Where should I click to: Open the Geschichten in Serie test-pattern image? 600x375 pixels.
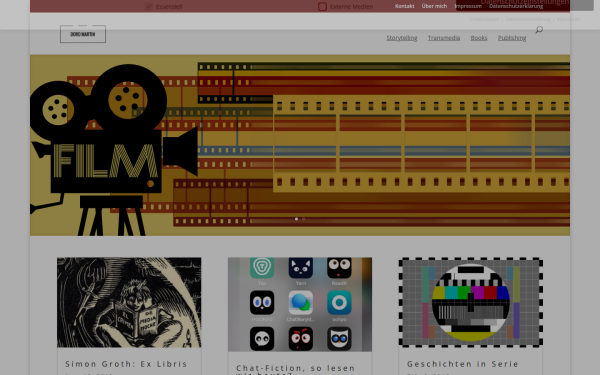click(471, 302)
